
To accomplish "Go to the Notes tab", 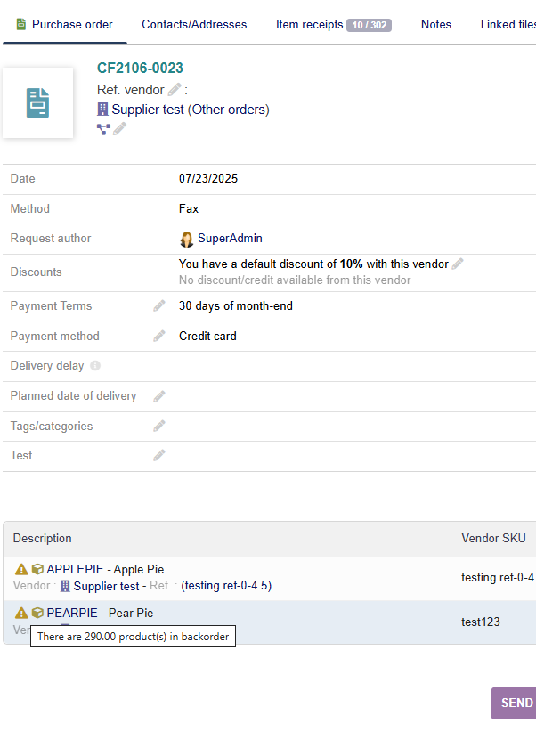I will 435,25.
